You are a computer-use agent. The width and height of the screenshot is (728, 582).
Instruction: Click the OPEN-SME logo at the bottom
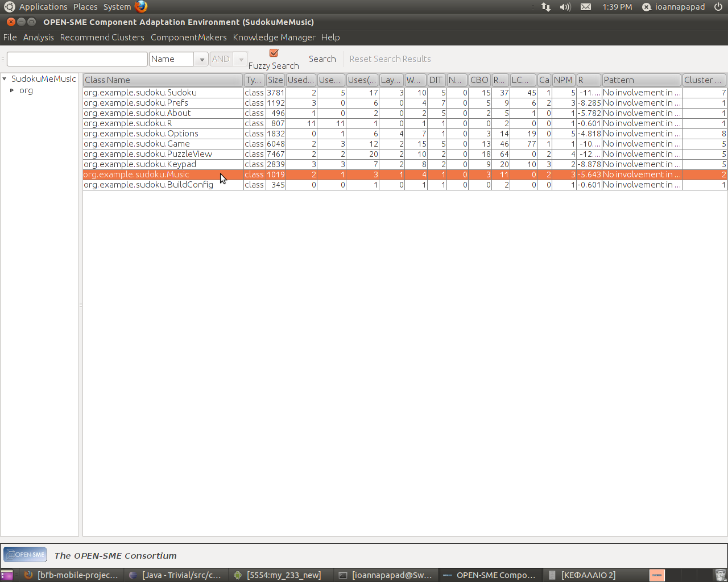point(25,555)
